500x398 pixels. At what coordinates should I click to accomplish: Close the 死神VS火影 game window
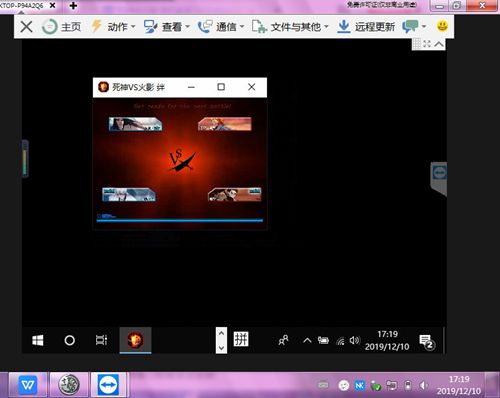252,87
